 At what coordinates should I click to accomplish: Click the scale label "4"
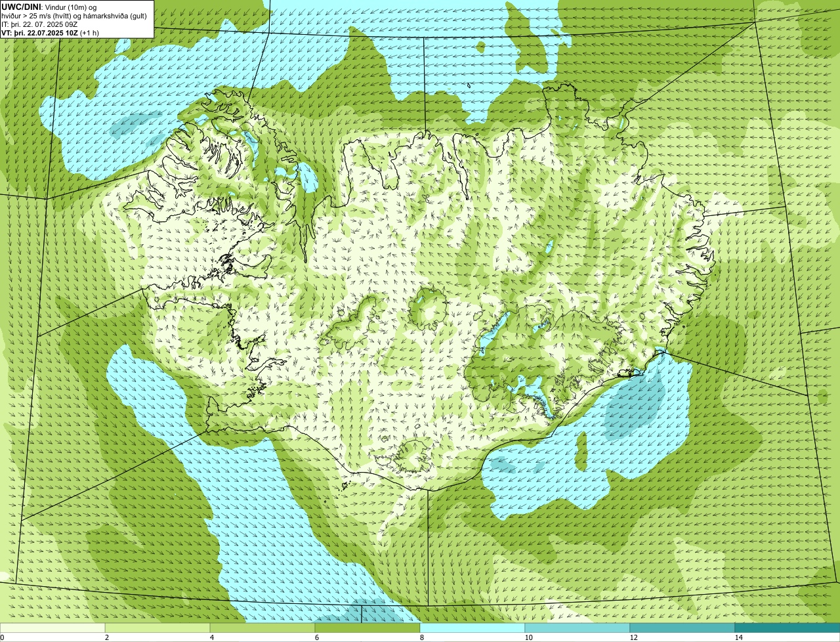pyautogui.click(x=211, y=637)
